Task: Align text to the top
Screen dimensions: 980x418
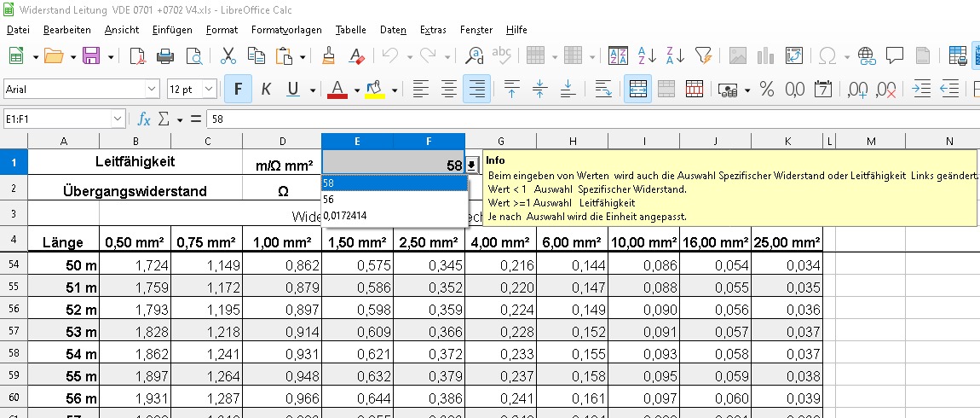Action: 512,89
